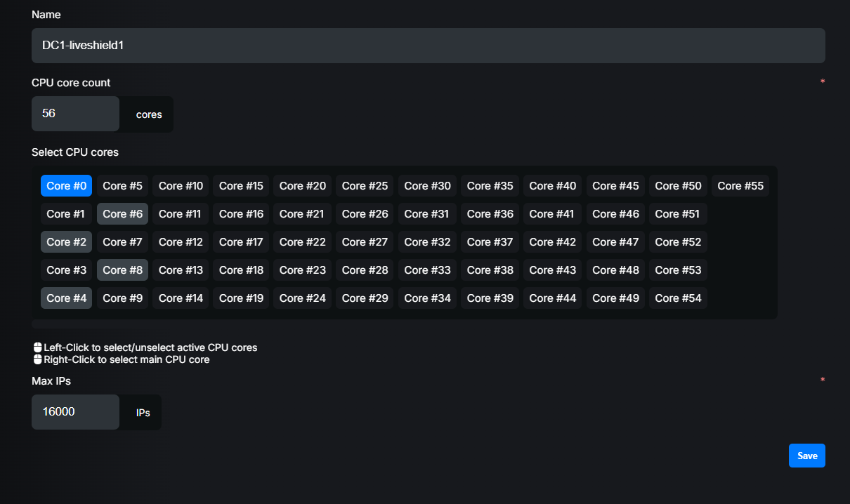
Task: Enable Core #27 core
Action: coord(364,241)
